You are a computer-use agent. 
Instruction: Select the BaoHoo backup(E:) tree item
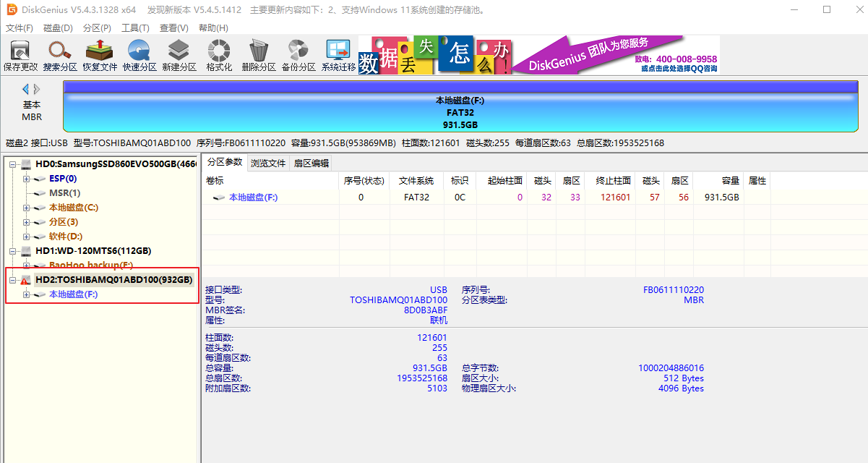[91, 266]
